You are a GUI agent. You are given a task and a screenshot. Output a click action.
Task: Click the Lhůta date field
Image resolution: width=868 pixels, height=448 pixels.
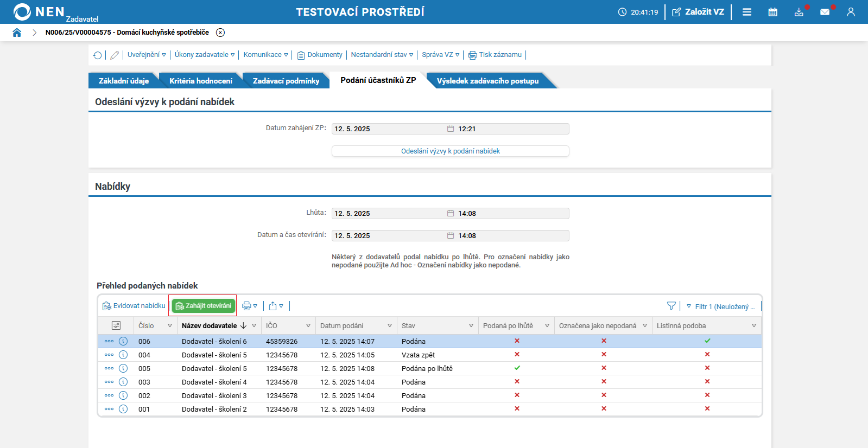389,214
